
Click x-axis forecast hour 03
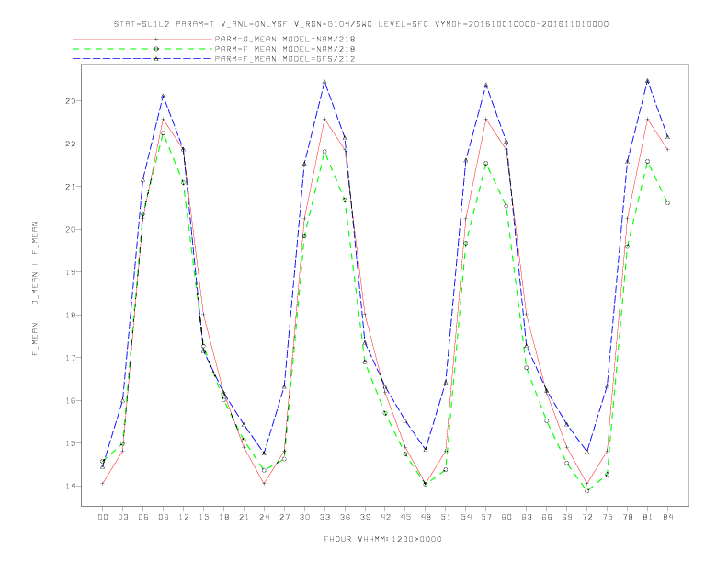tap(122, 517)
